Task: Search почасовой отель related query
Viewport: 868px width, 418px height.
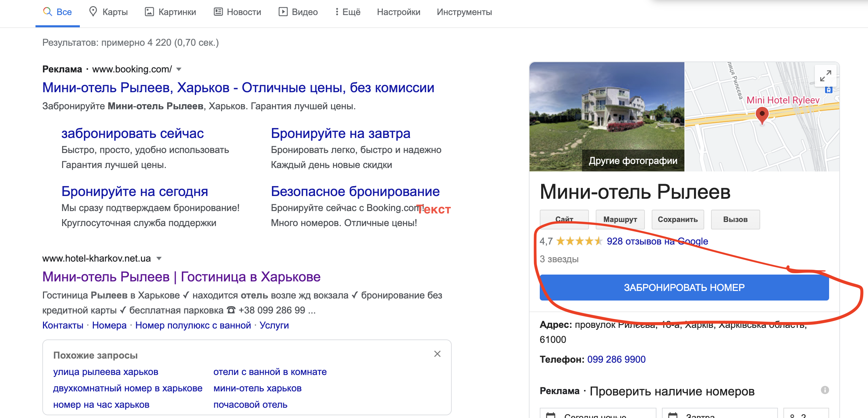Action: [x=250, y=405]
